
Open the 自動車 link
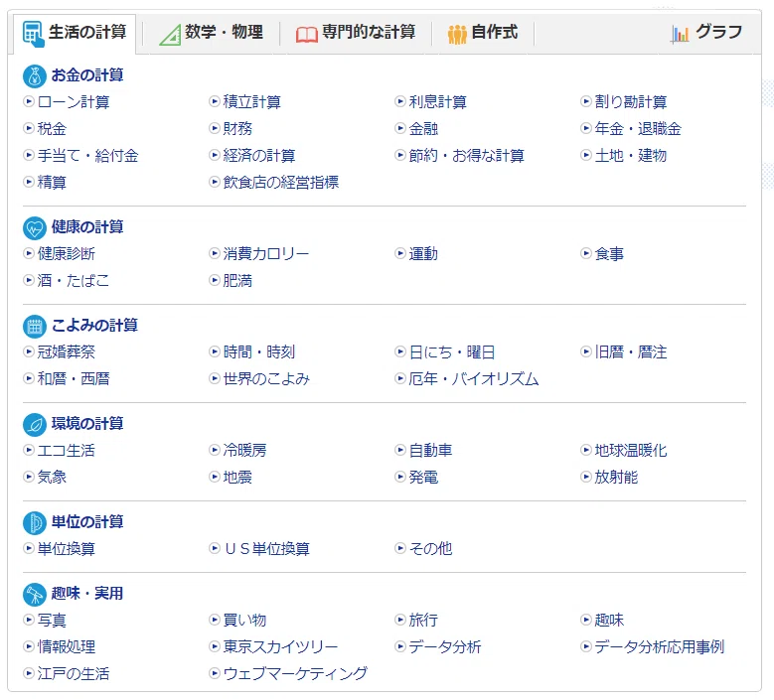[x=430, y=450]
